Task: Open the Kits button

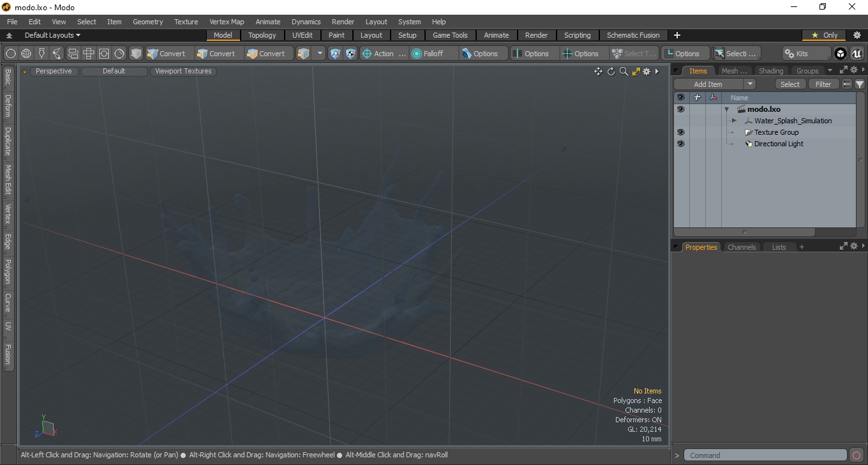Action: tap(807, 54)
